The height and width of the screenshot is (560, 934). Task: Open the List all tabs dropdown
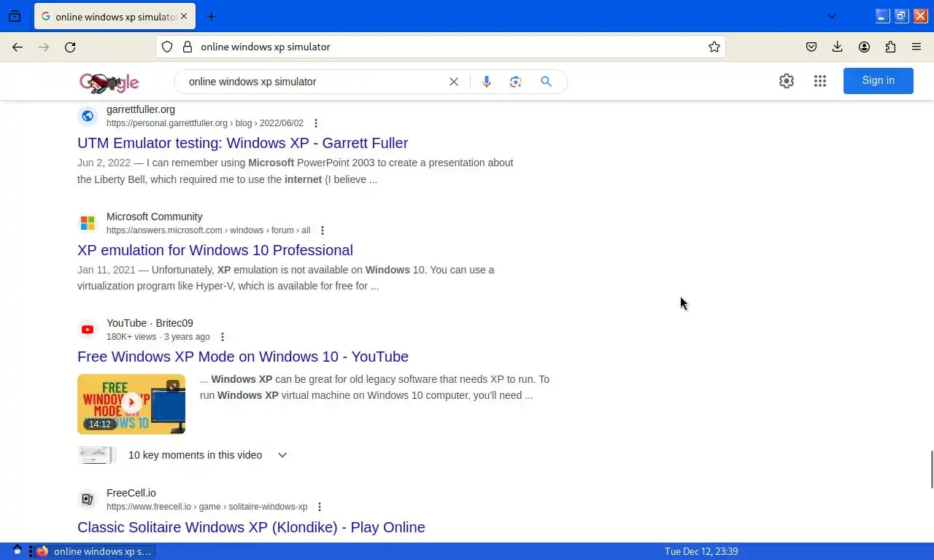click(x=831, y=16)
